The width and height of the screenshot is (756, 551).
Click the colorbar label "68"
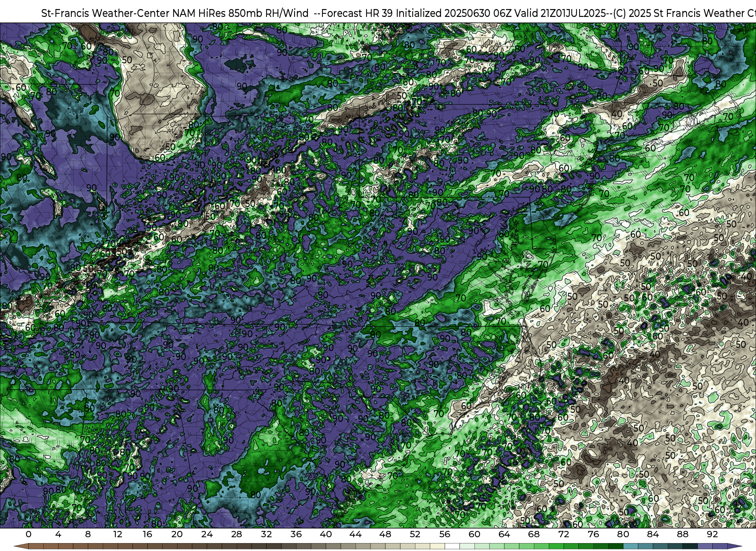pyautogui.click(x=534, y=534)
